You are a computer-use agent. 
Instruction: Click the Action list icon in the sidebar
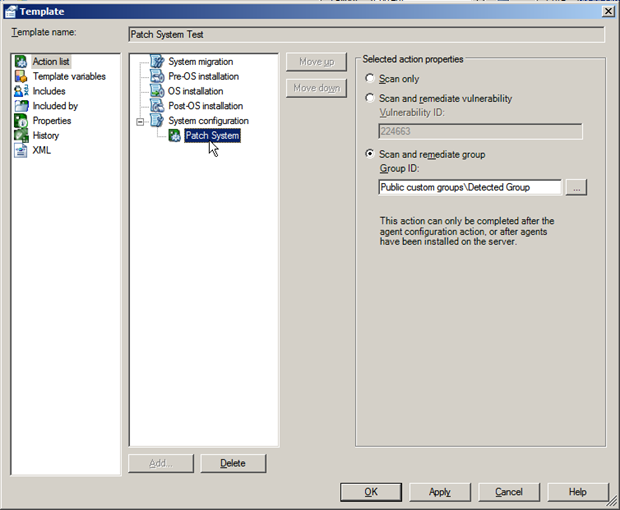[x=21, y=61]
